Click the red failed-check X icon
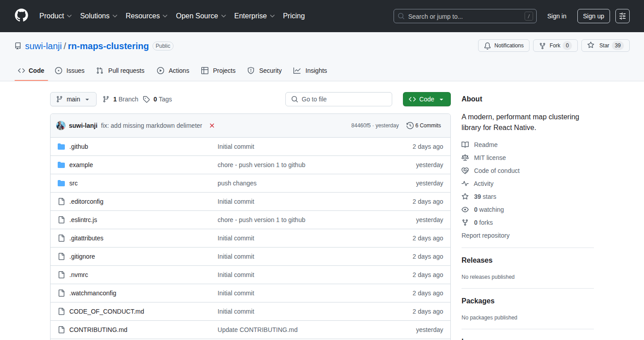Viewport: 644px width, 340px height. click(x=212, y=126)
